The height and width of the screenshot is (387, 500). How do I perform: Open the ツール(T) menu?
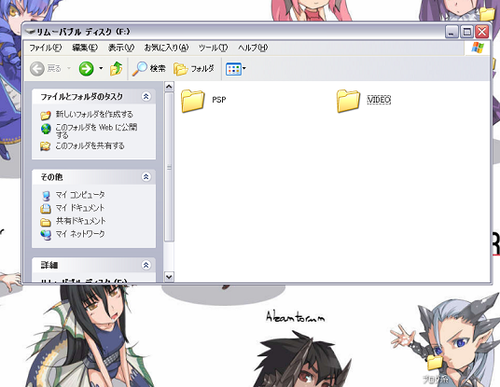[213, 48]
